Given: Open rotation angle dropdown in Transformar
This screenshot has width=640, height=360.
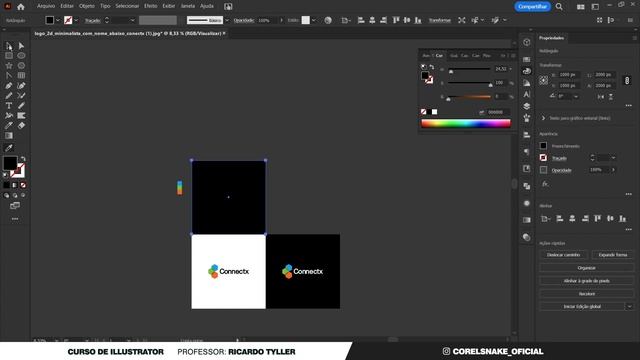Looking at the screenshot, I should (x=576, y=97).
